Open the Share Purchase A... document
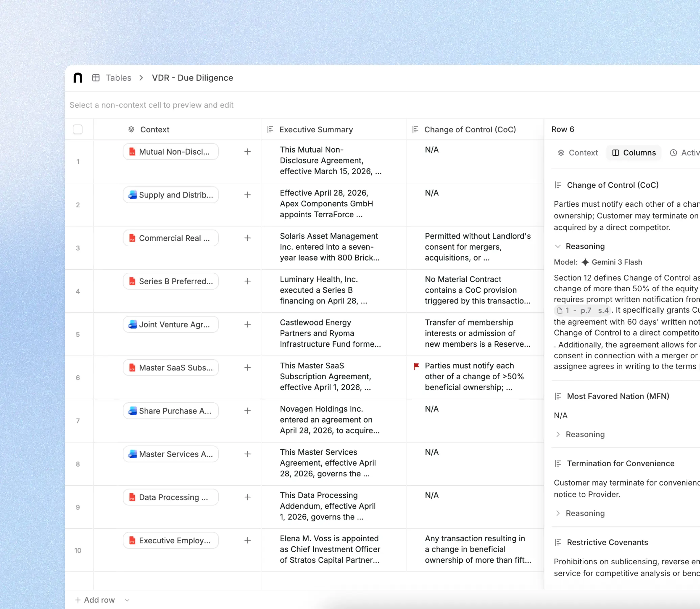Image resolution: width=700 pixels, height=609 pixels. click(x=170, y=410)
